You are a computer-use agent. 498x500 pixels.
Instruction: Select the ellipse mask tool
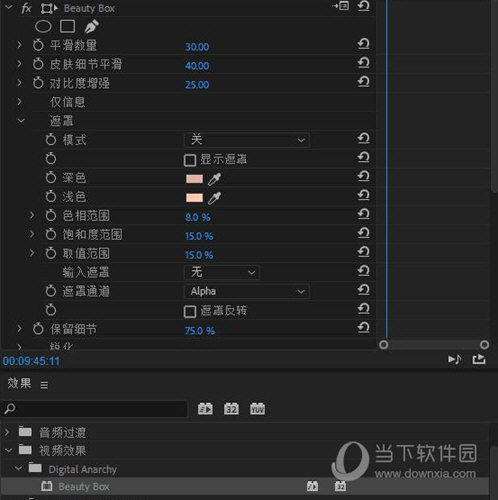[x=43, y=26]
